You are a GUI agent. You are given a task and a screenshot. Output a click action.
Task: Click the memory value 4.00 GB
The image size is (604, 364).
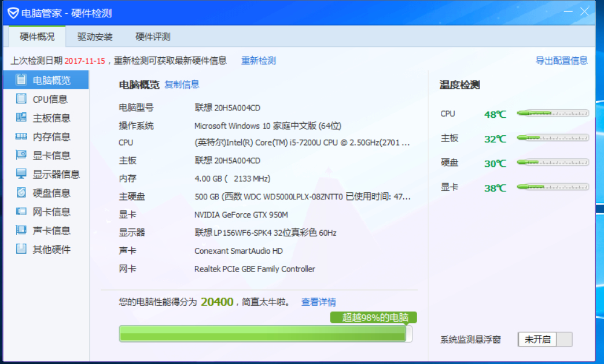pyautogui.click(x=233, y=179)
